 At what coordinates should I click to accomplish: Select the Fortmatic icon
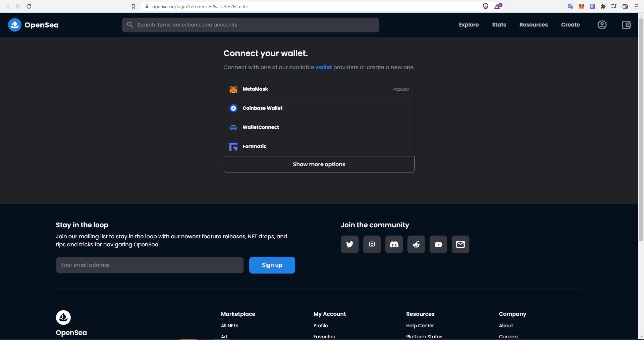[233, 147]
